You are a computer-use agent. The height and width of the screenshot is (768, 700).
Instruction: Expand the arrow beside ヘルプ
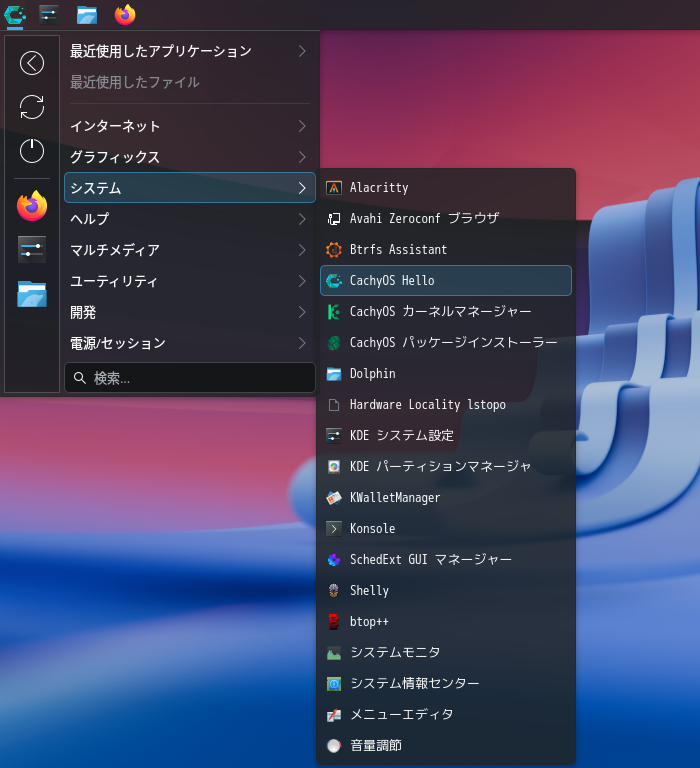click(302, 219)
